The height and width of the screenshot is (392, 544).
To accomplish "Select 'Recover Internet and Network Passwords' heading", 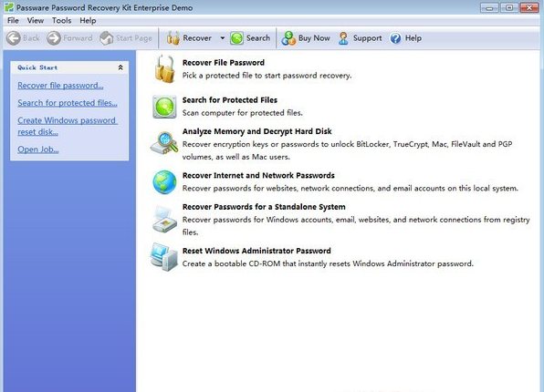I will pos(258,175).
